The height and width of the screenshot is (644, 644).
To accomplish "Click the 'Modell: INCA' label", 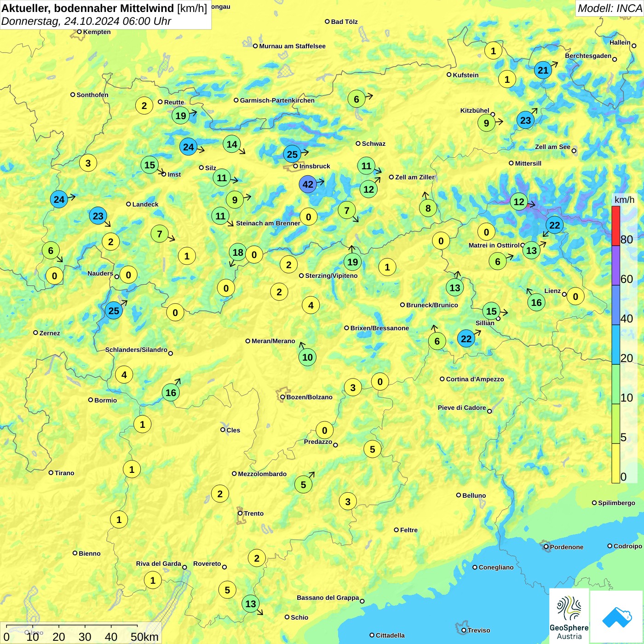I will (x=609, y=8).
